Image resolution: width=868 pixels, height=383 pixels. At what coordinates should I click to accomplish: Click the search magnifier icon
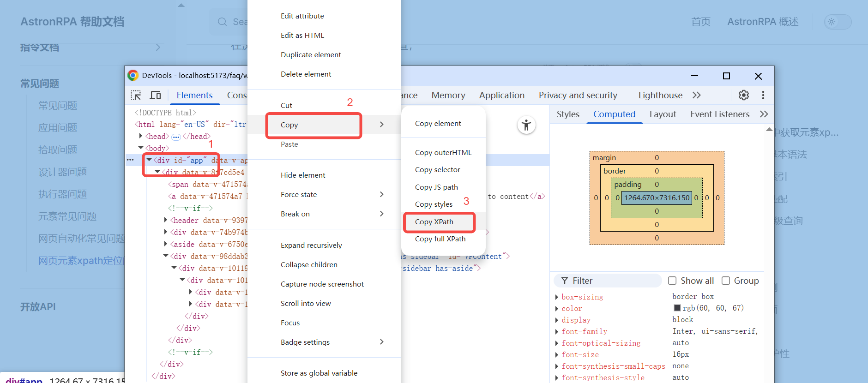222,22
